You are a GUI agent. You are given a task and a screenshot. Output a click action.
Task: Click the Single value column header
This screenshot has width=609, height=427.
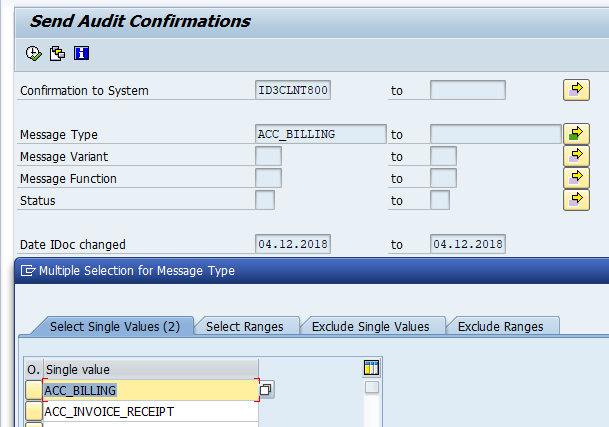click(x=150, y=369)
